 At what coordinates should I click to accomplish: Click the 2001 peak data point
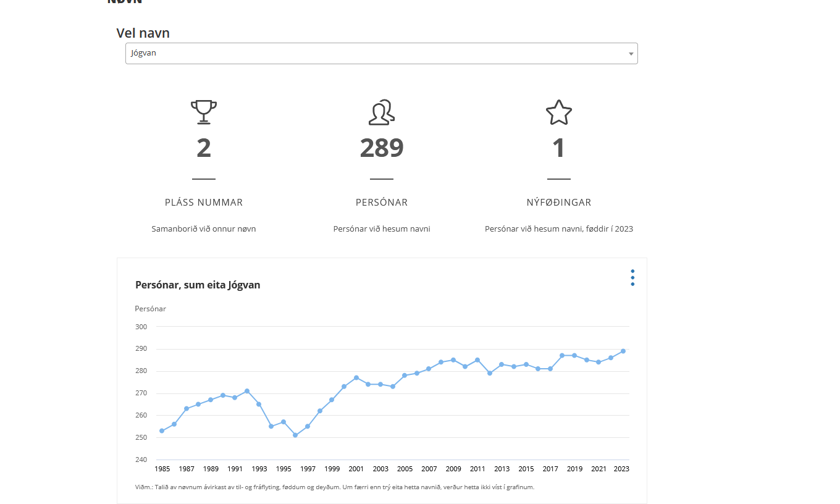356,377
